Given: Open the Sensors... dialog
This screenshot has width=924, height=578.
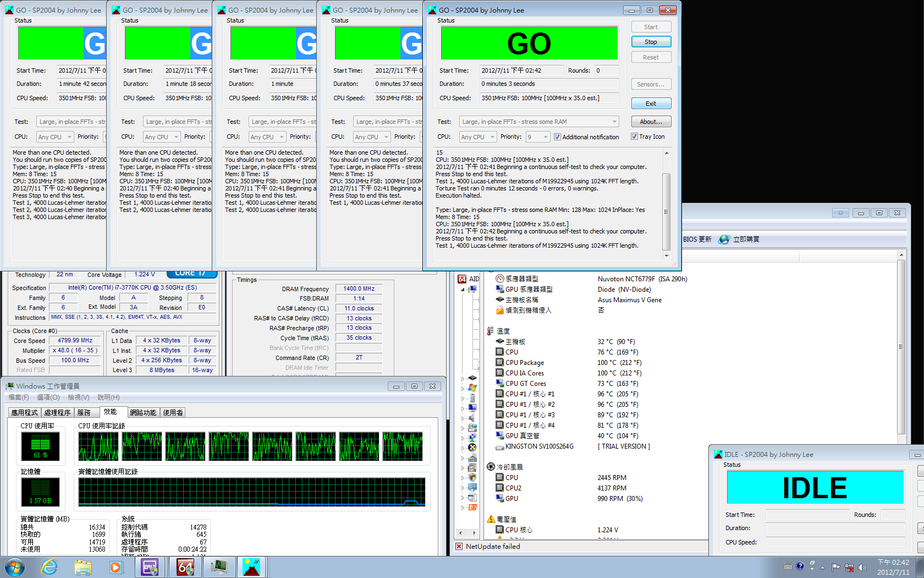Looking at the screenshot, I should click(651, 84).
